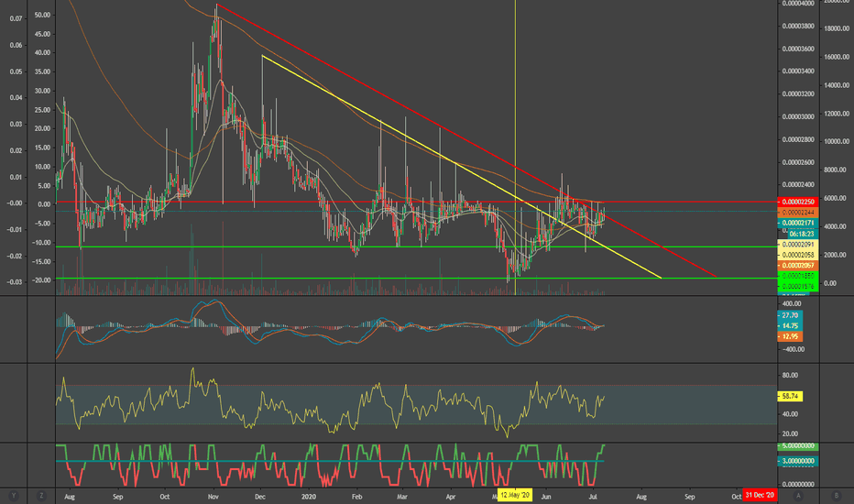The height and width of the screenshot is (504, 854).
Task: Click the A auto-scale button at bottom right
Action: click(x=798, y=495)
